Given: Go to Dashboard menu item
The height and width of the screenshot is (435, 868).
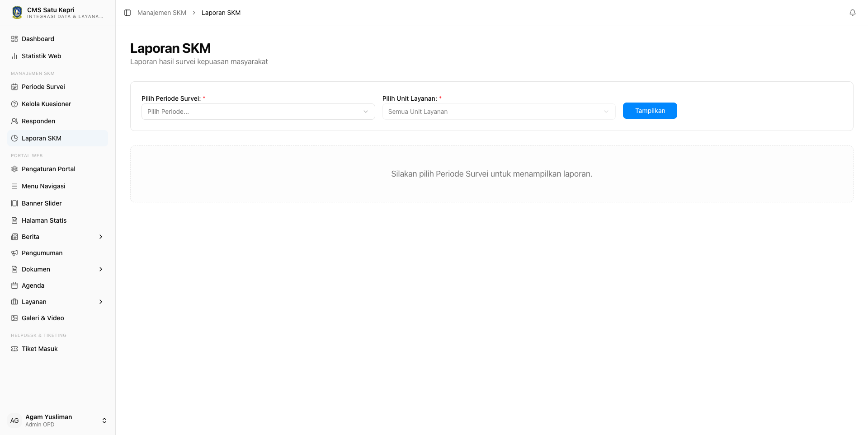Looking at the screenshot, I should [57, 39].
